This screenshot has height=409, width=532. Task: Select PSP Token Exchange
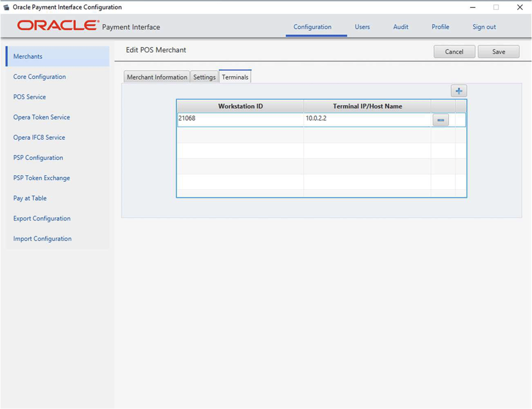point(41,178)
